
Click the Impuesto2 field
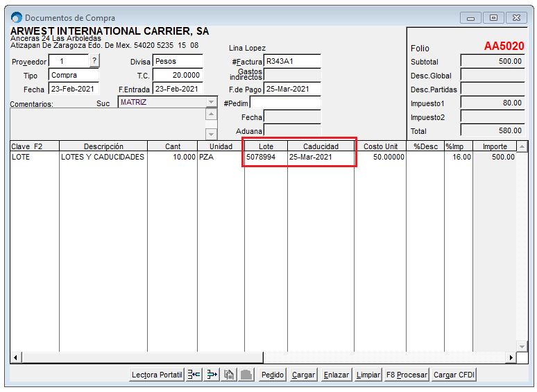[493, 117]
